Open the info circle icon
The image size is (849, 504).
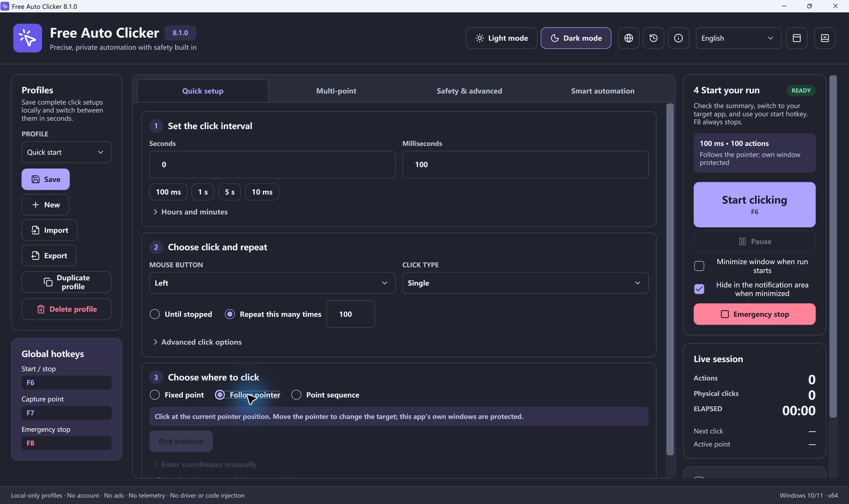click(x=678, y=38)
